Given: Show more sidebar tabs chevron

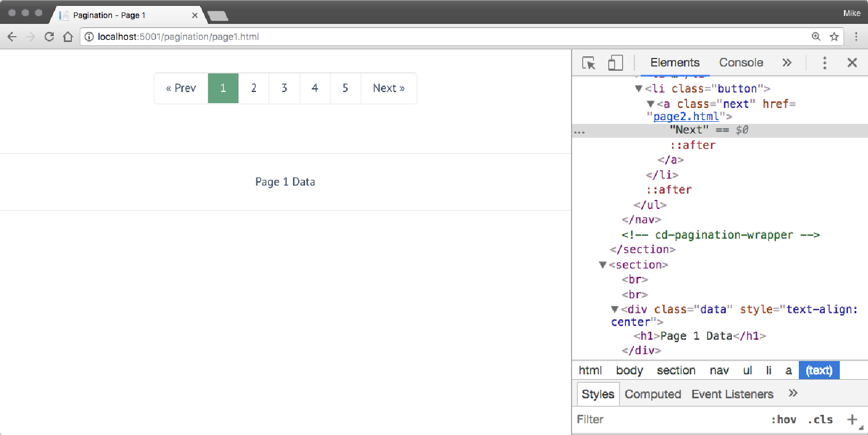Looking at the screenshot, I should click(x=793, y=393).
